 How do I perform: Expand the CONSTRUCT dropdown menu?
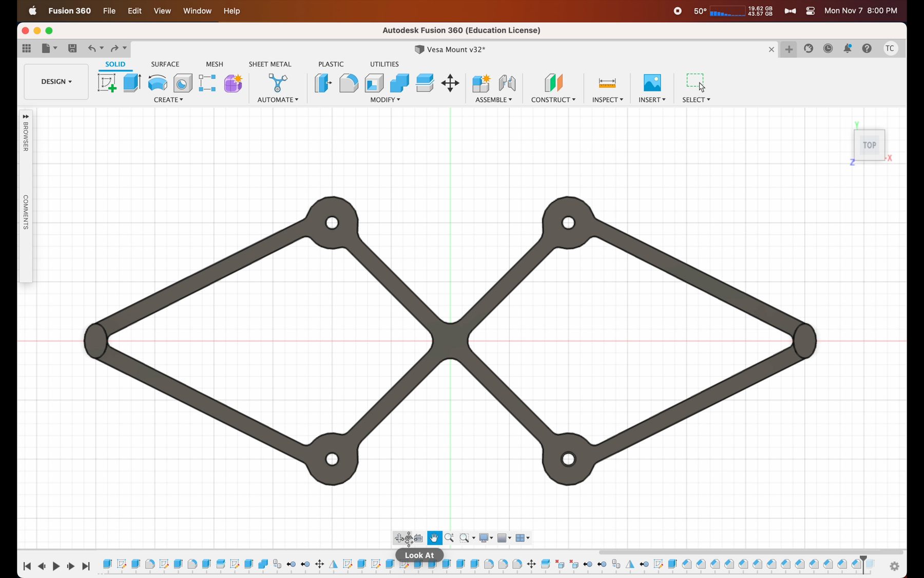coord(553,100)
